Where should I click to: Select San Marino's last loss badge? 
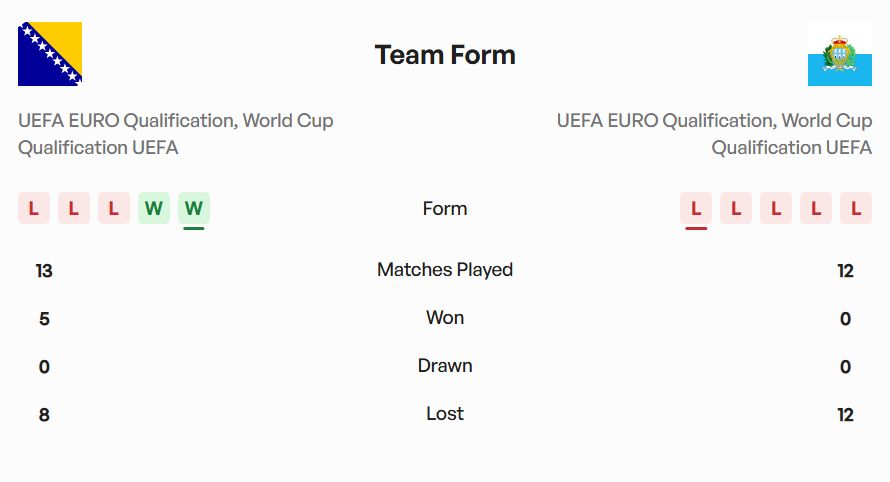click(856, 208)
